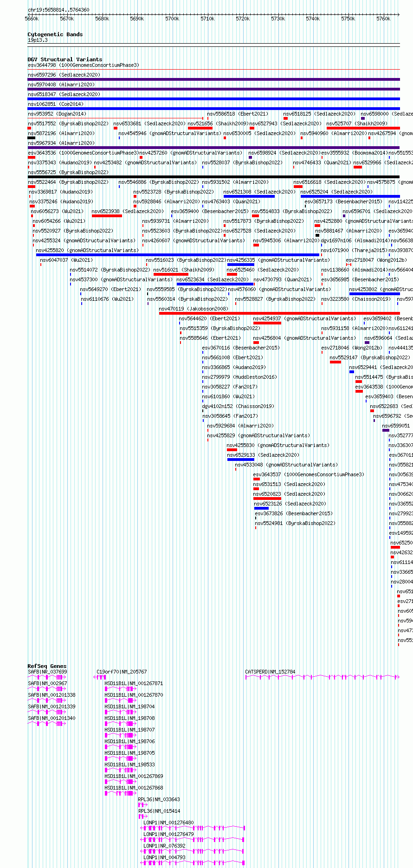Click the CATSPERD gene model glyph
This screenshot has height=868, width=413.
pos(323,677)
